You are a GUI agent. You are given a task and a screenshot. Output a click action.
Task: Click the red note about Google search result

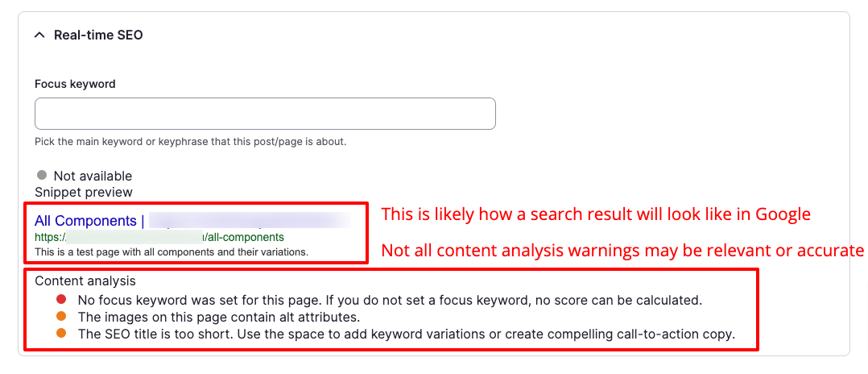coord(595,214)
